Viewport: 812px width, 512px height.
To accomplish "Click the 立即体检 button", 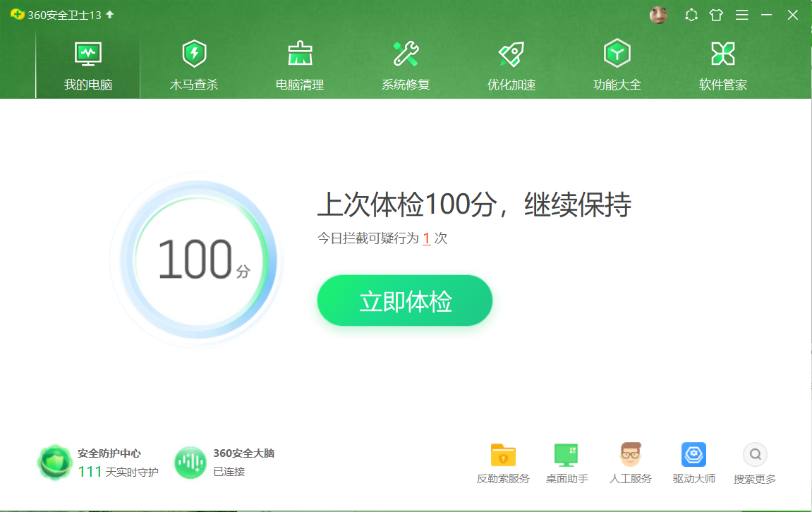I will (405, 300).
